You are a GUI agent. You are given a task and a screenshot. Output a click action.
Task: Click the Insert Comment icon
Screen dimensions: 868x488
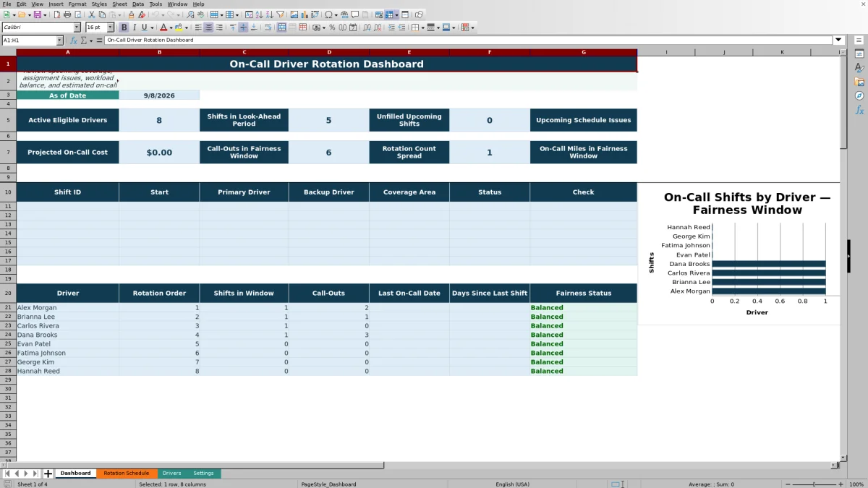click(x=355, y=14)
